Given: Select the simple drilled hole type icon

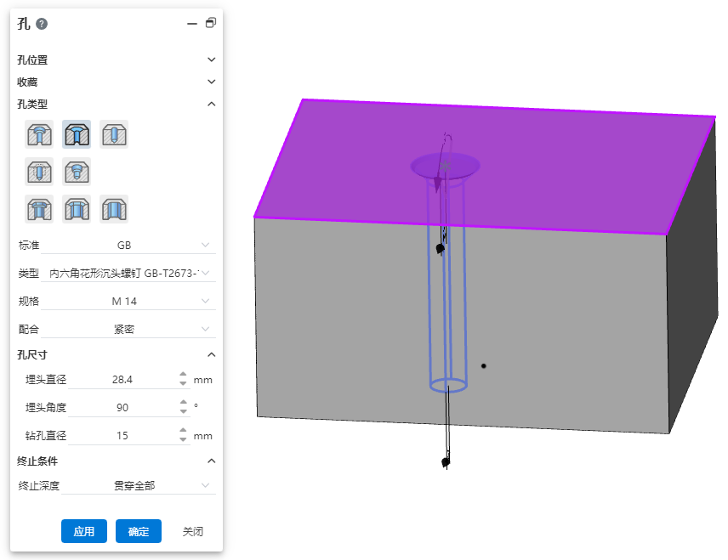Looking at the screenshot, I should tap(114, 134).
